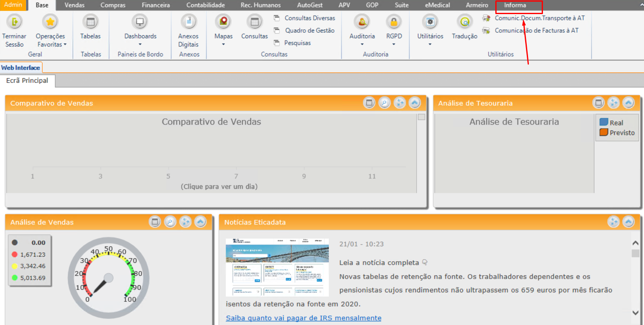Click the blue Real legend swatch
The image size is (644, 325).
604,123
